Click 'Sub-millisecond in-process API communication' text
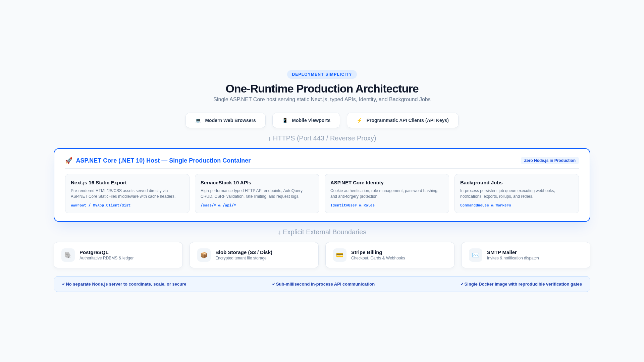Viewport: 644px width, 362px height. pyautogui.click(x=323, y=284)
